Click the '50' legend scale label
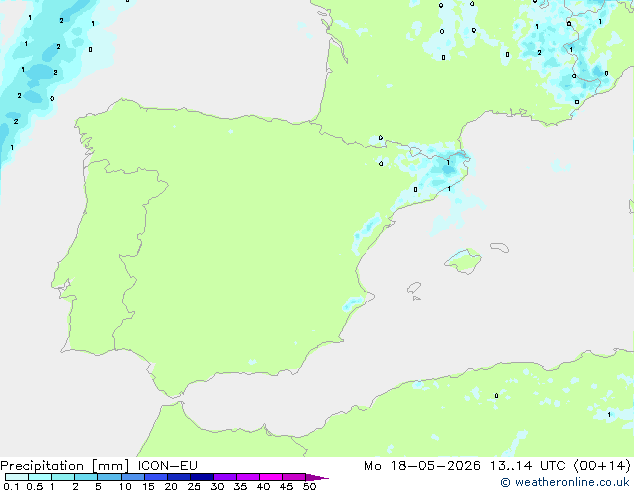Image resolution: width=634 pixels, height=490 pixels. (309, 486)
